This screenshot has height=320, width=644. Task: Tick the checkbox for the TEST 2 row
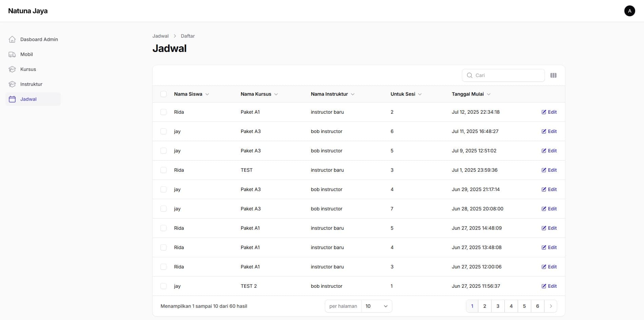163,286
